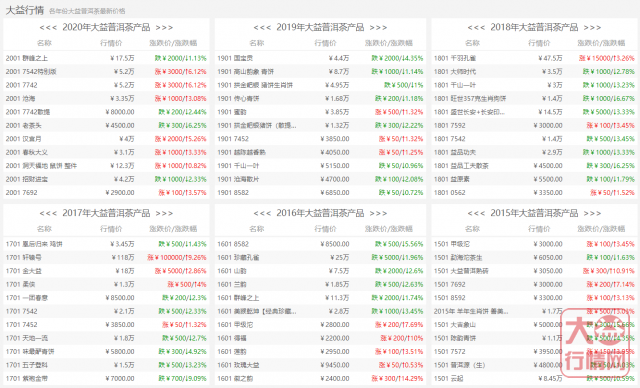Click the '1701 一团春意' product name
The width and height of the screenshot is (640, 388).
click(x=27, y=298)
